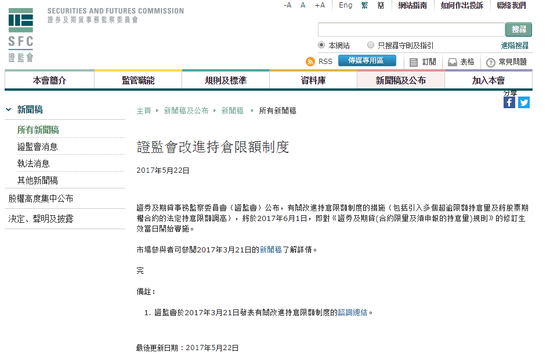Decrease font size with -A
Image resolution: width=550 pixels, height=360 pixels.
[288, 5]
